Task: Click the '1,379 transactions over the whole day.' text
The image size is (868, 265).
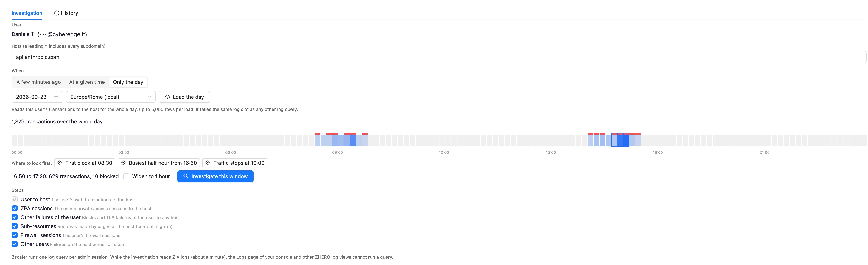Action: pos(58,121)
